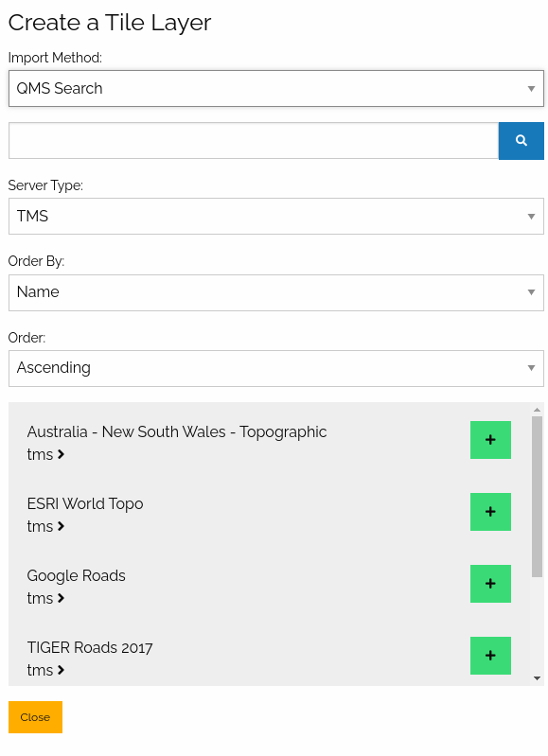Image resolution: width=548 pixels, height=756 pixels.
Task: Click the magnifier search button
Action: click(x=521, y=140)
